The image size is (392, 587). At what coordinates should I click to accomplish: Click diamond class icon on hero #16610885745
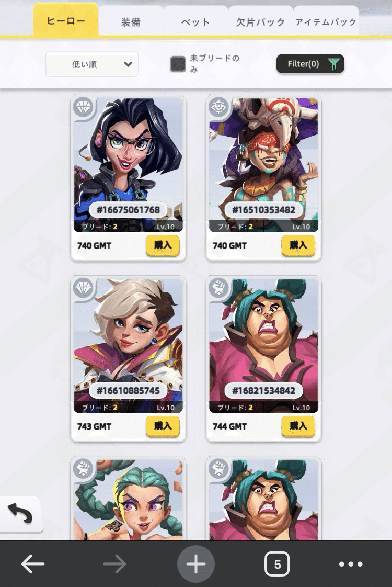pos(83,289)
